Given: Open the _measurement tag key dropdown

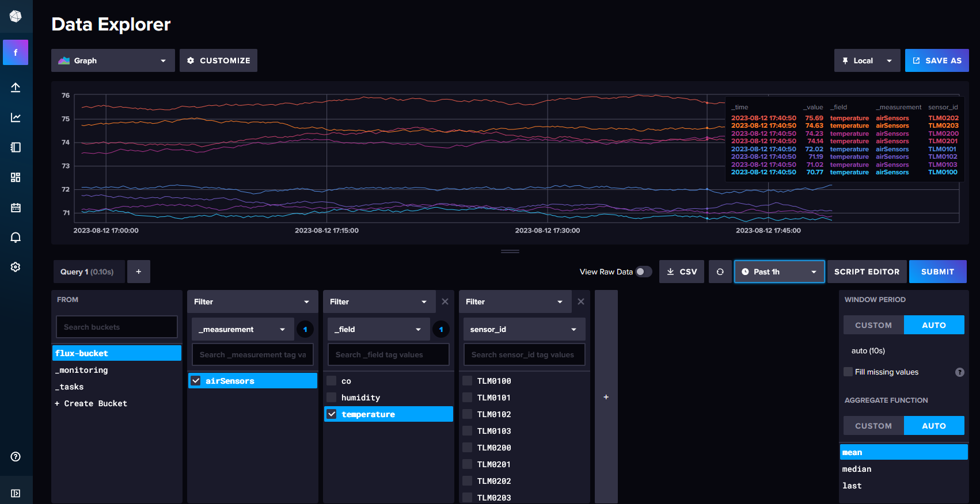Looking at the screenshot, I should click(x=243, y=329).
